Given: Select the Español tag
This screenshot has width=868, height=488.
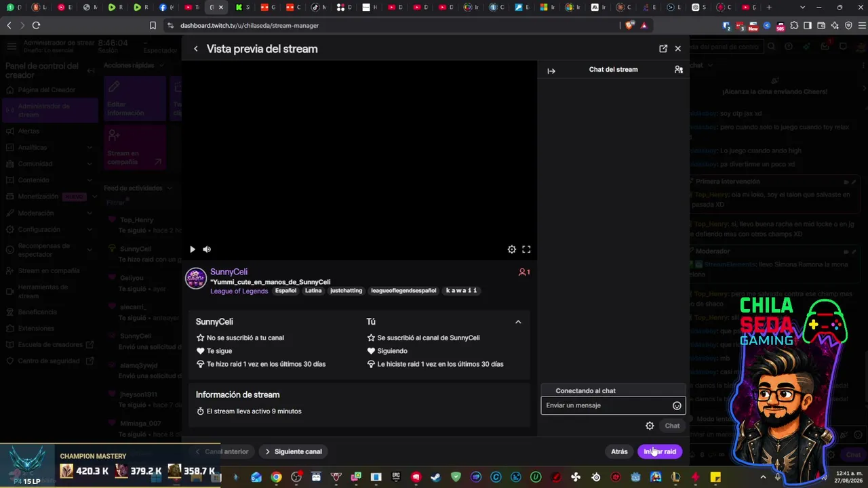Looking at the screenshot, I should tap(285, 291).
